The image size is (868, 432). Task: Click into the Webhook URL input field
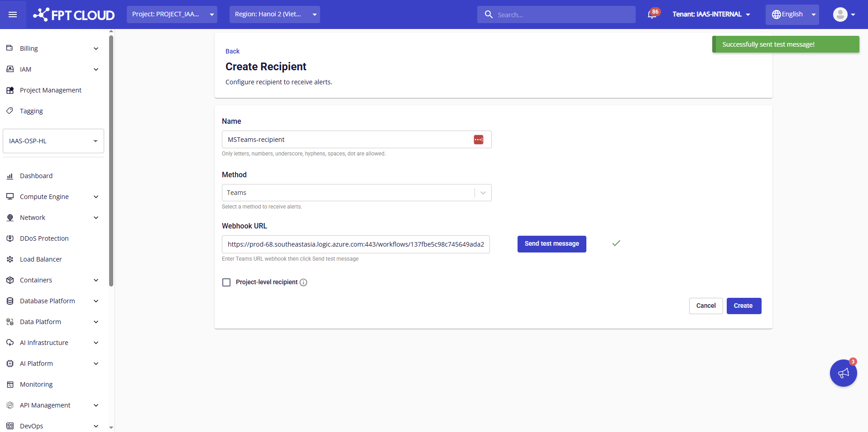pyautogui.click(x=355, y=244)
